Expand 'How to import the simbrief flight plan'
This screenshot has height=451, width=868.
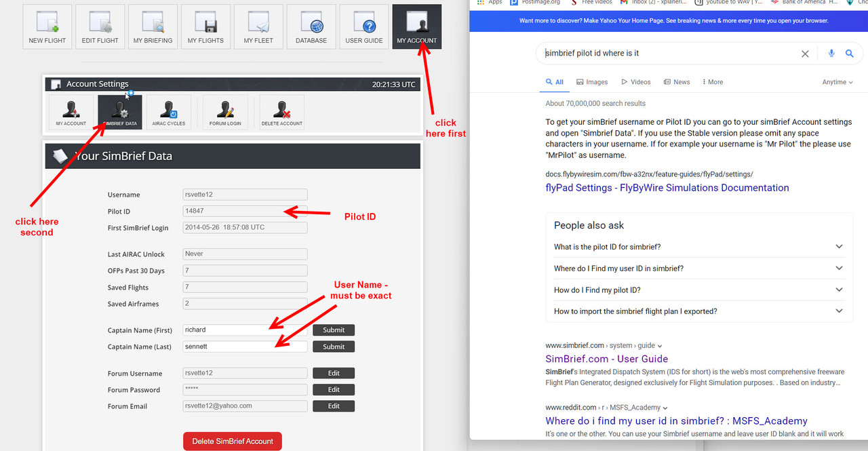(699, 311)
